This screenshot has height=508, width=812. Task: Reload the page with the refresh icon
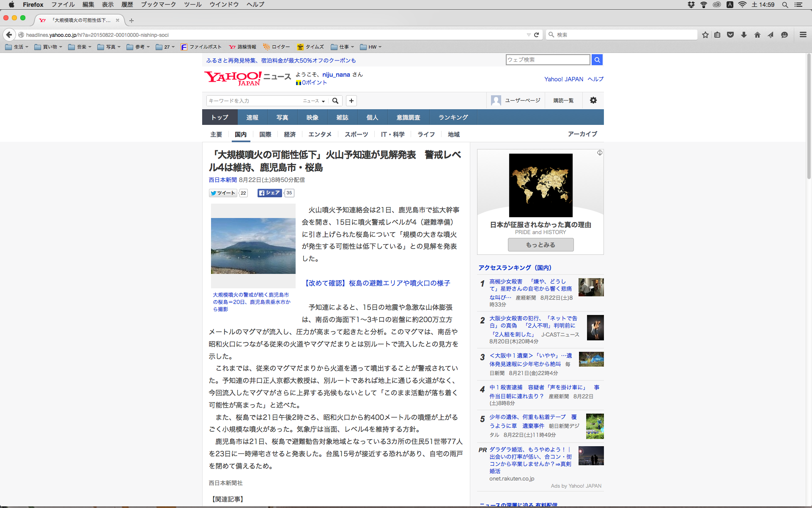536,35
